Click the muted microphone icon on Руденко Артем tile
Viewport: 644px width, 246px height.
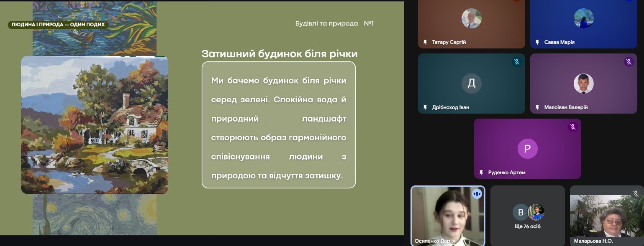(x=572, y=127)
